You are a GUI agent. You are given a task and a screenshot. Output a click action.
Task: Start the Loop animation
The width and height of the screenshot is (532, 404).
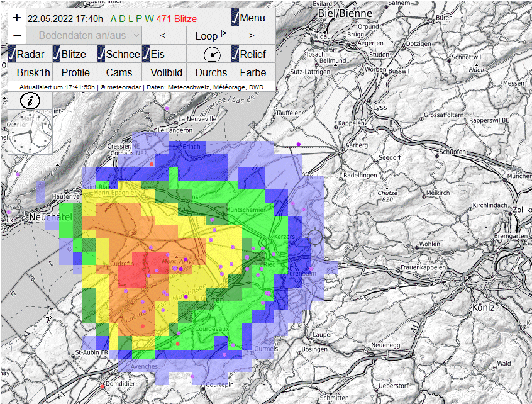[208, 36]
